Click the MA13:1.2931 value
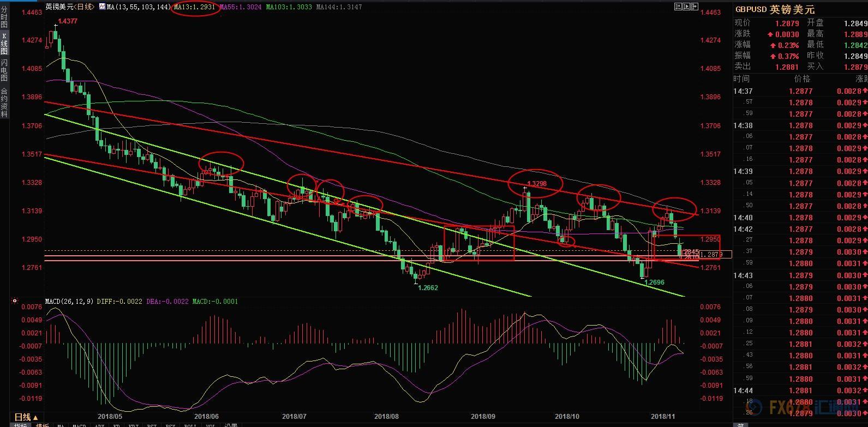This screenshot has height=427, width=868. [x=195, y=7]
